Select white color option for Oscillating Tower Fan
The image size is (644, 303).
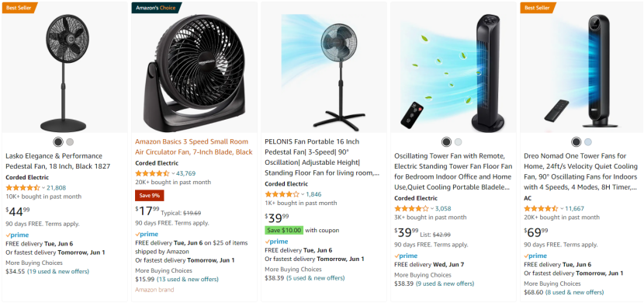click(459, 142)
